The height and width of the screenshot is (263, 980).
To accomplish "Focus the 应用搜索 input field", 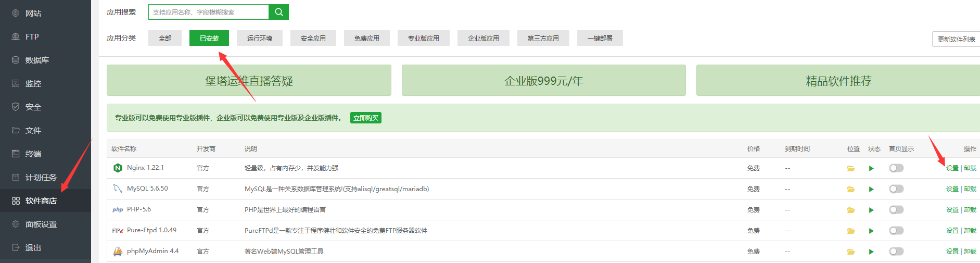I will pyautogui.click(x=208, y=12).
